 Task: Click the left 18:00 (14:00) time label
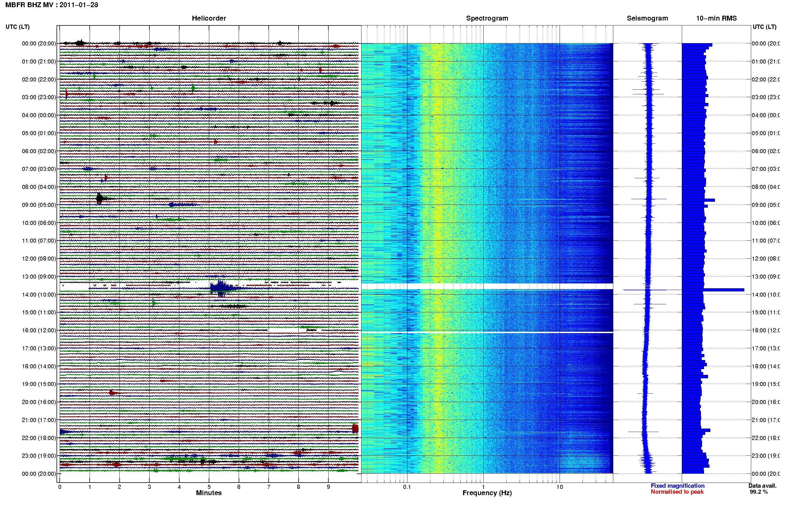[39, 366]
